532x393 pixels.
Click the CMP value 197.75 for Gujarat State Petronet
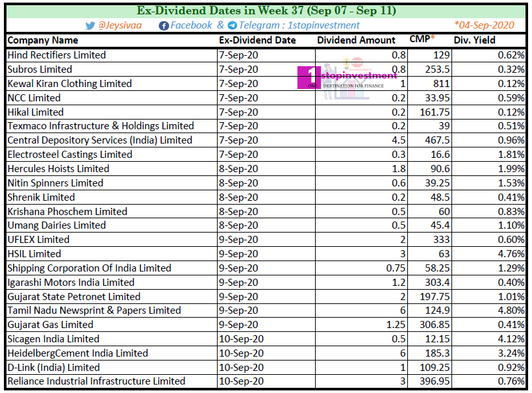[x=435, y=297]
